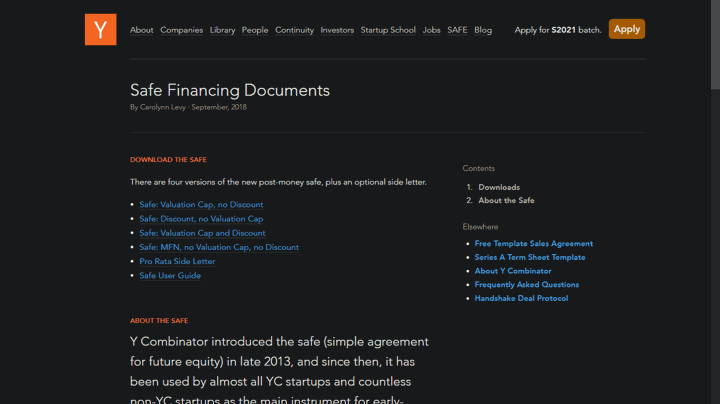Image resolution: width=720 pixels, height=404 pixels.
Task: Open Safe: MFN, no Valuation Cap link
Action: click(219, 247)
